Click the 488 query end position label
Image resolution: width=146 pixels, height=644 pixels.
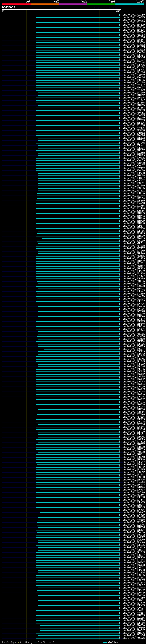[118, 11]
